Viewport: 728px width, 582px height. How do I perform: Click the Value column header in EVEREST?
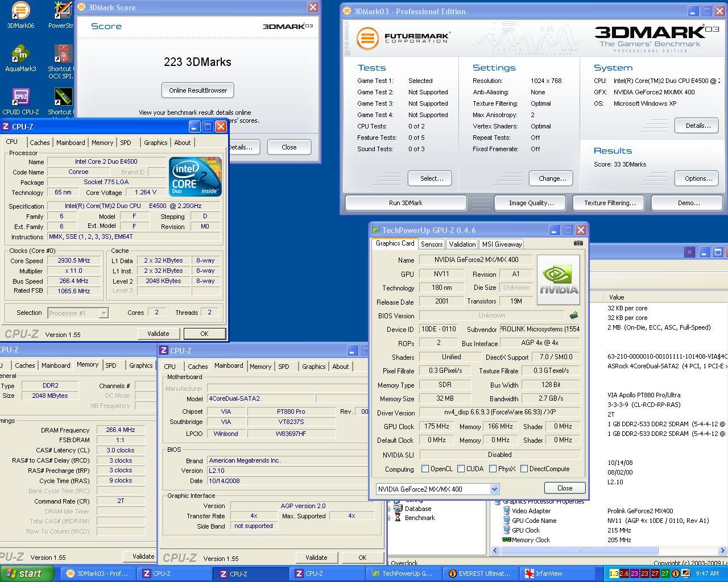(665, 297)
